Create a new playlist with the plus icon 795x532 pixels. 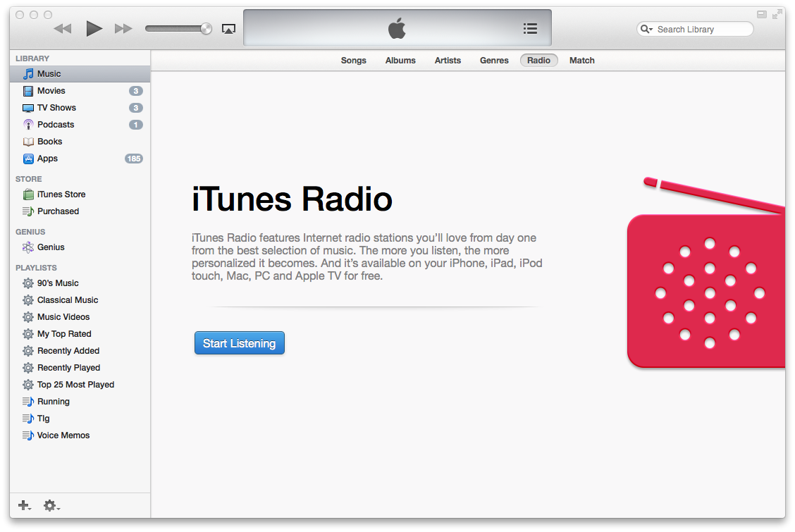pos(23,505)
